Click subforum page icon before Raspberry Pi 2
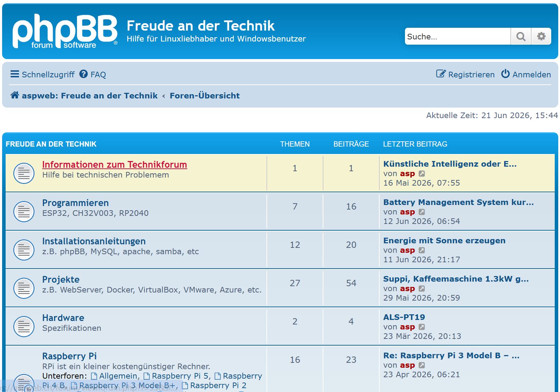560x392 pixels. click(x=185, y=386)
